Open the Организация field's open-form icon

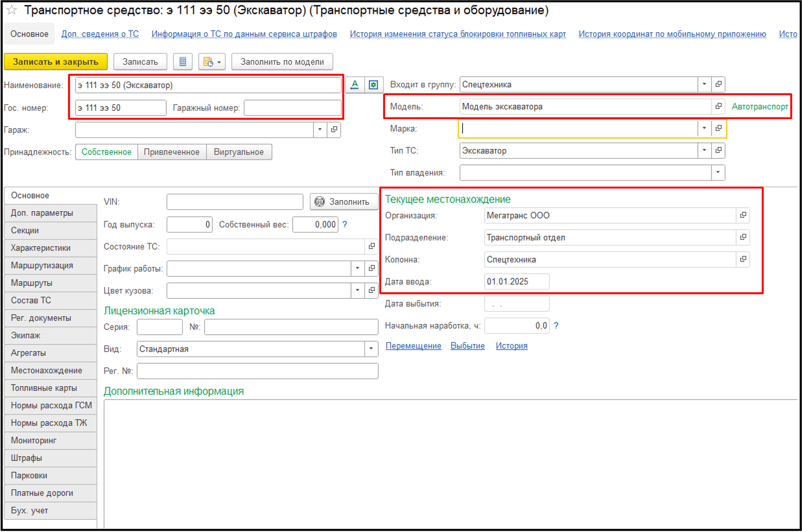[743, 215]
